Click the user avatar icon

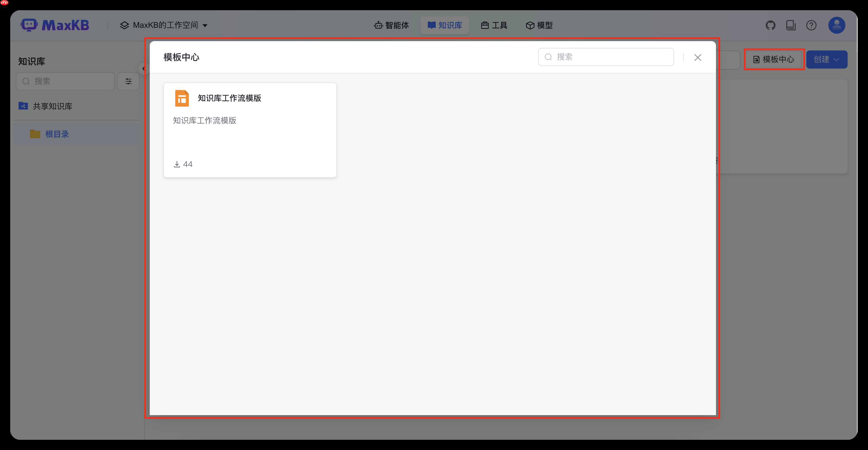pyautogui.click(x=836, y=25)
